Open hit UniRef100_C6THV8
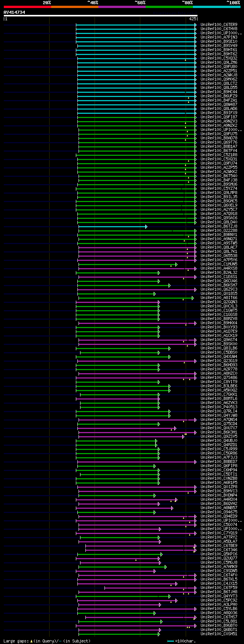This screenshot has height=644, width=244. 219,29
